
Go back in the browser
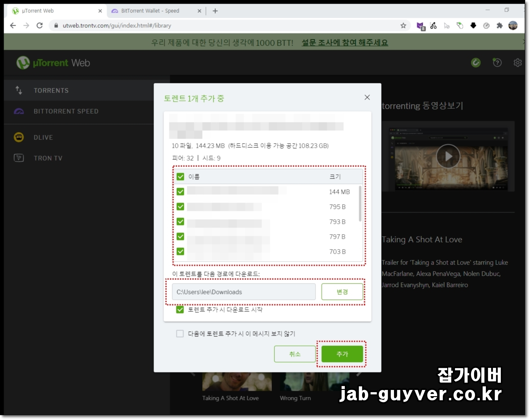13,26
